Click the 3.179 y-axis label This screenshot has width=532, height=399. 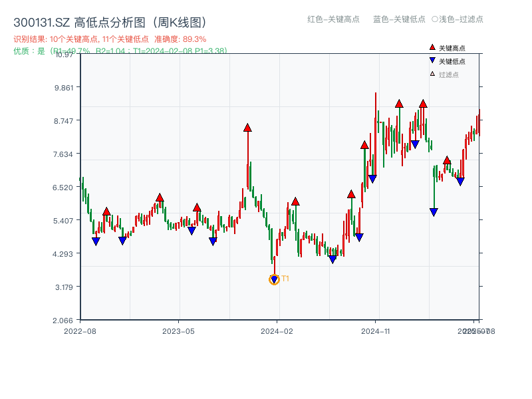[x=64, y=287]
